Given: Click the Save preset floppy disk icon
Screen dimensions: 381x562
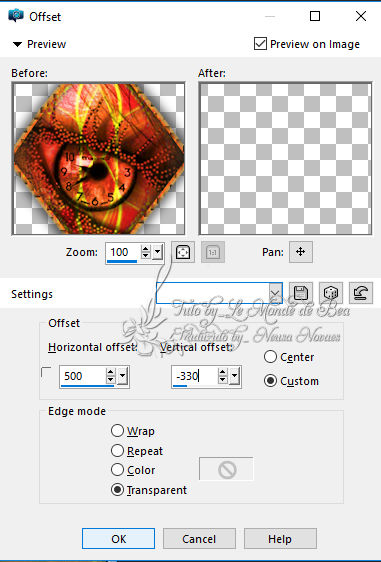Looking at the screenshot, I should (301, 293).
